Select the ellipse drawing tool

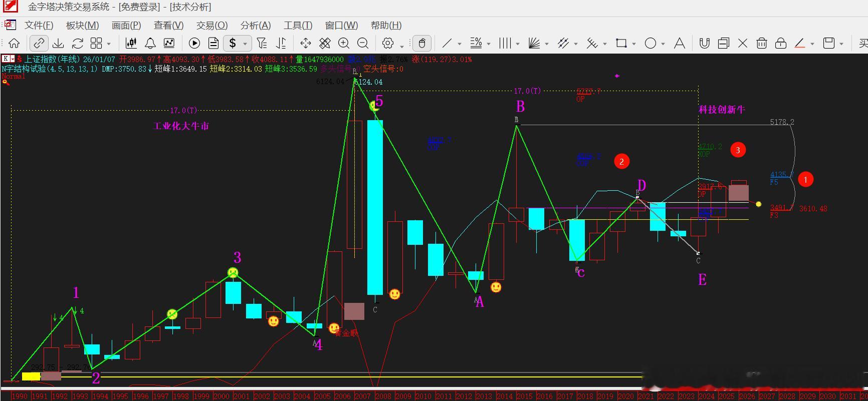tap(650, 43)
